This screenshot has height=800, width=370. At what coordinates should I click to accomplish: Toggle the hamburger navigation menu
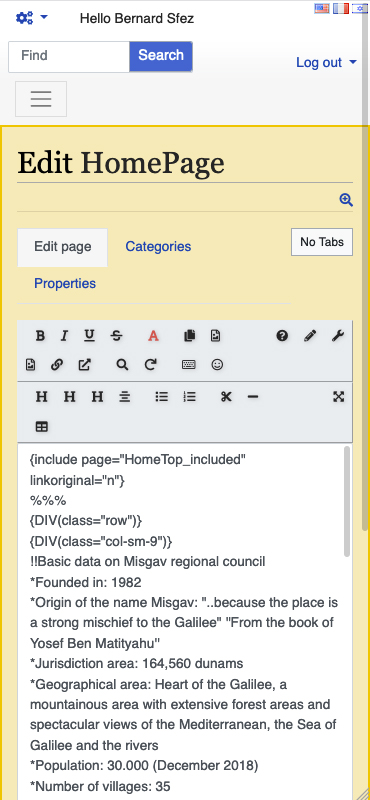(x=41, y=98)
